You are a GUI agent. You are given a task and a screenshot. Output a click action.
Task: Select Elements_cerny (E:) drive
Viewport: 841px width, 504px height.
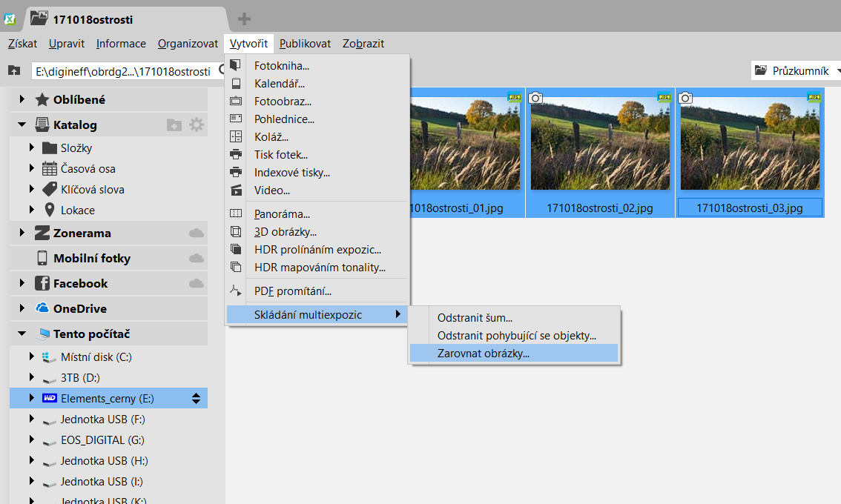pos(108,398)
